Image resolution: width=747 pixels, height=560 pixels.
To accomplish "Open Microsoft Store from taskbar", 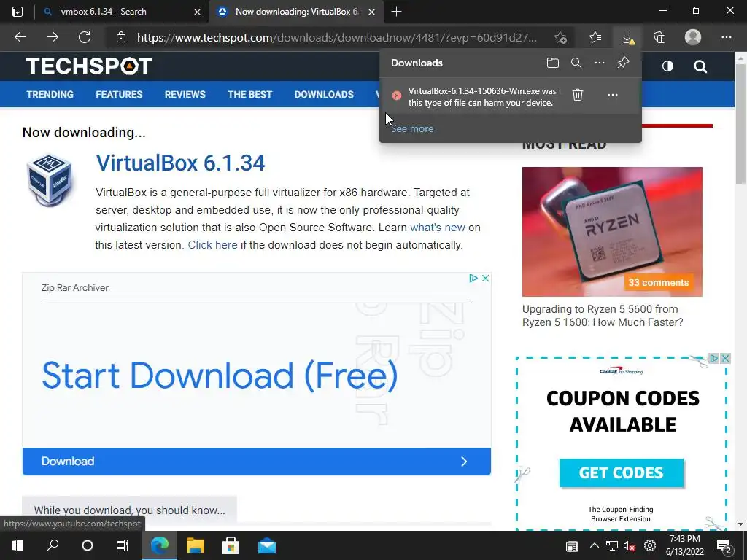I will tap(231, 545).
